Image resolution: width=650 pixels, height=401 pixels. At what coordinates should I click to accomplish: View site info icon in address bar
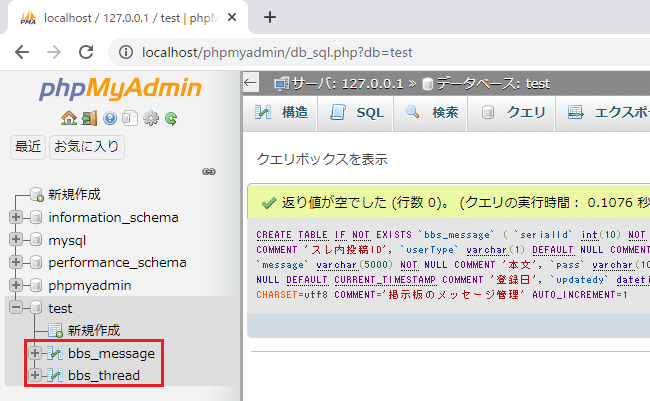coord(126,52)
